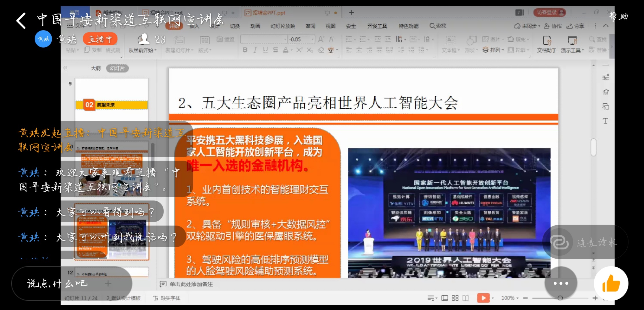Viewport: 644px width, 310px height.
Task: Click the reading view book icon
Action: [x=465, y=298]
